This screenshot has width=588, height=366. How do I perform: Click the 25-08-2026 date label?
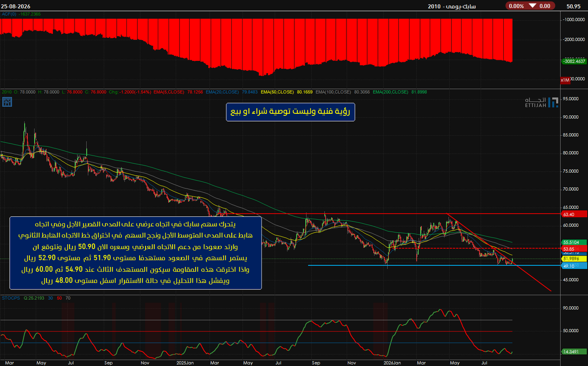coord(17,6)
